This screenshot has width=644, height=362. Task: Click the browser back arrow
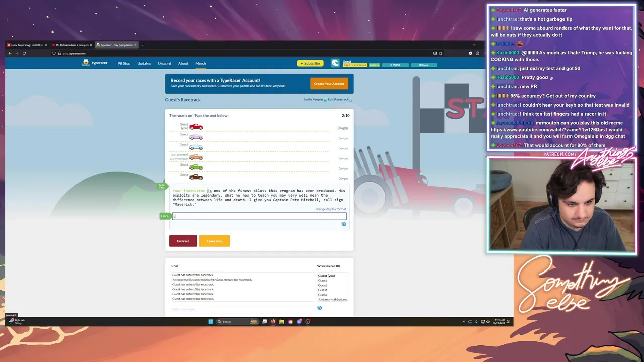pyautogui.click(x=10, y=53)
